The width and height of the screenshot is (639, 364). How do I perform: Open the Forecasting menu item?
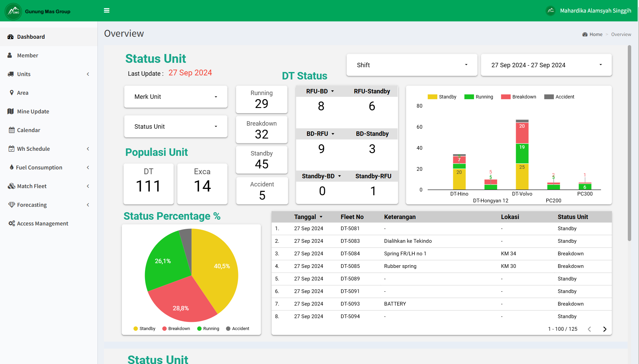[32, 205]
